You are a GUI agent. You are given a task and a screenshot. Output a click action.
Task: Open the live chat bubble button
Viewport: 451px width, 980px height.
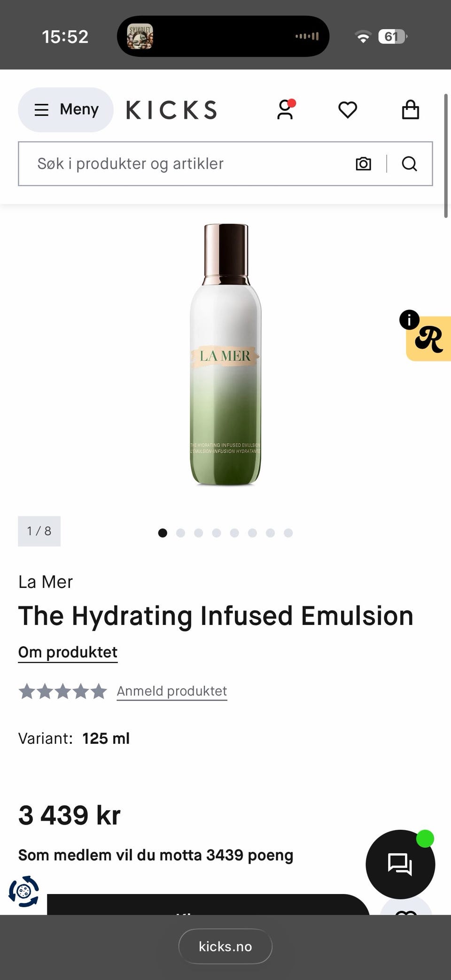point(400,864)
